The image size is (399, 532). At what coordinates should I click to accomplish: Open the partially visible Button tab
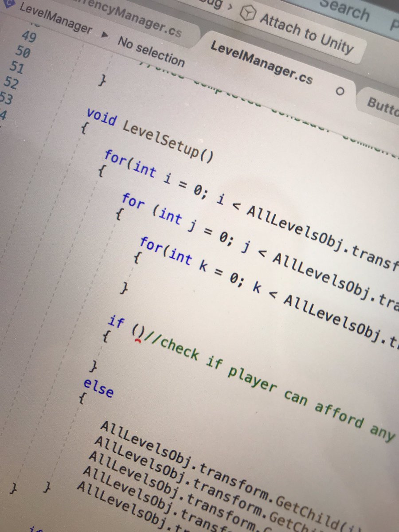[382, 106]
